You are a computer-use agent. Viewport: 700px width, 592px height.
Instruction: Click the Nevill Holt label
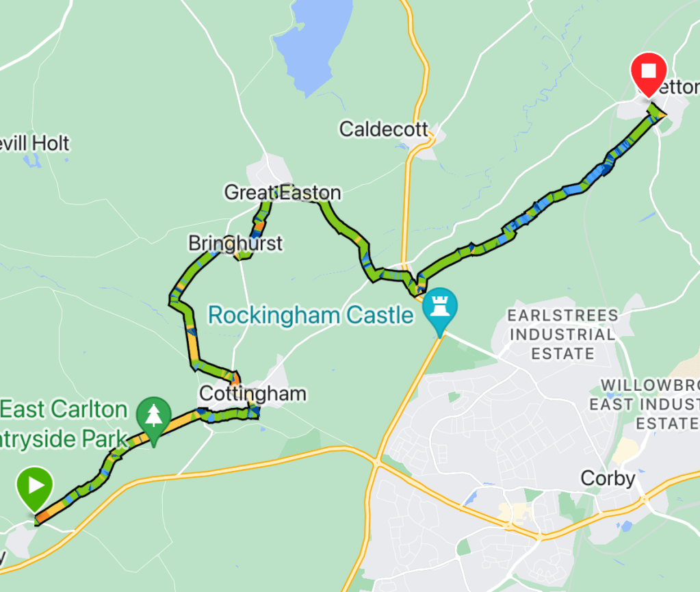tap(34, 144)
